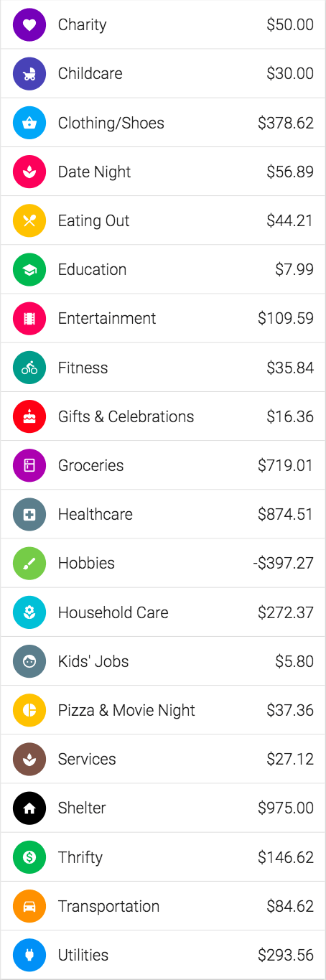Click the Transportation car icon
This screenshot has width=326, height=980.
pos(29,906)
